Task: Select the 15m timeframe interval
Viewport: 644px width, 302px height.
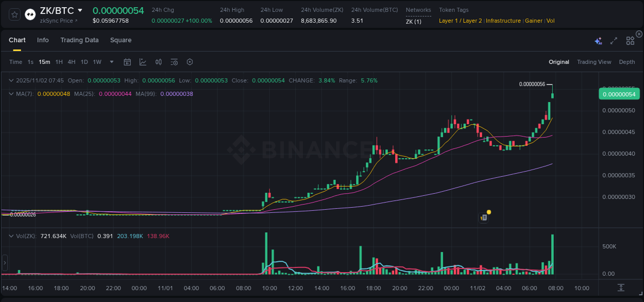Action: click(x=44, y=62)
